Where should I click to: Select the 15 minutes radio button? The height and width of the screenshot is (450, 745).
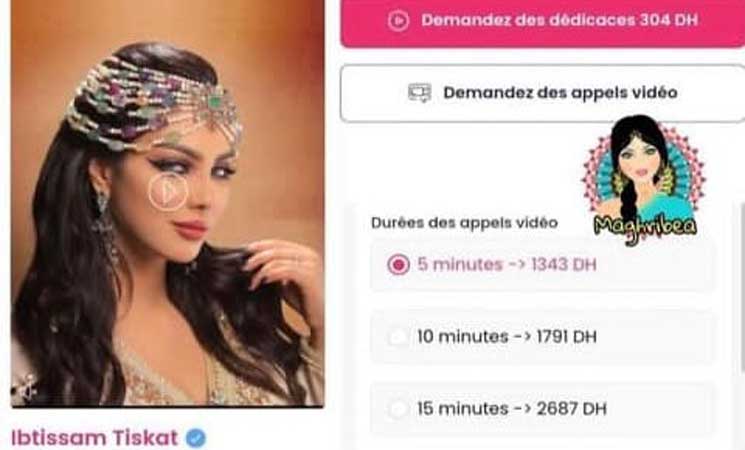[x=398, y=409]
